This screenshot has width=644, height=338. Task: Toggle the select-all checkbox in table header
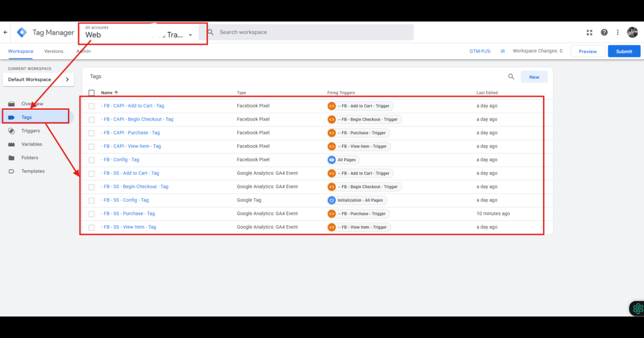click(92, 93)
